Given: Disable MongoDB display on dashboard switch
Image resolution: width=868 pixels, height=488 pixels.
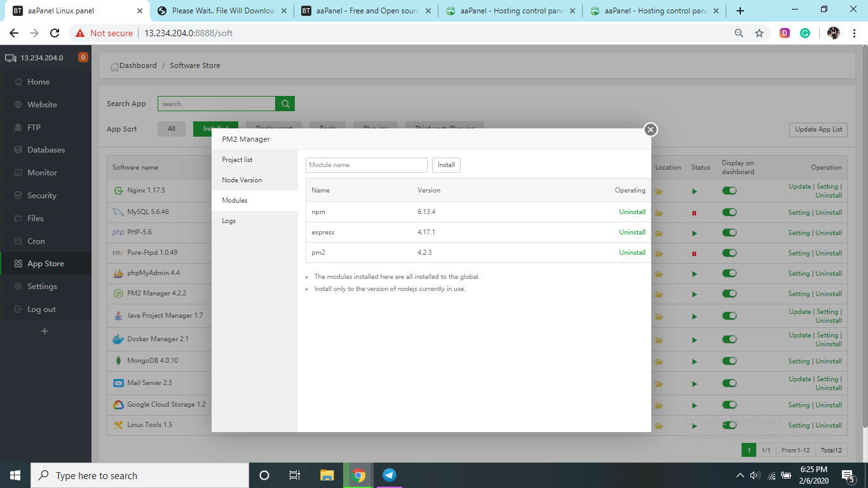Looking at the screenshot, I should click(729, 361).
